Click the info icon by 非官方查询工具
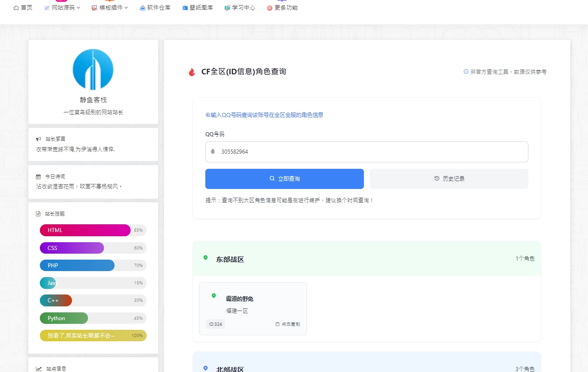Screen dimensions: 588x372 click(x=466, y=72)
